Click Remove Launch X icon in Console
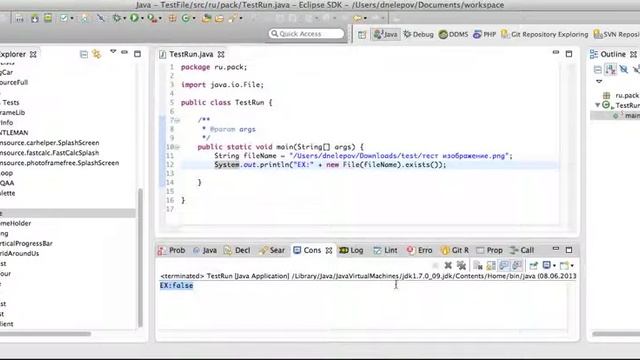Viewport: 640px width, 360px height. [x=448, y=266]
